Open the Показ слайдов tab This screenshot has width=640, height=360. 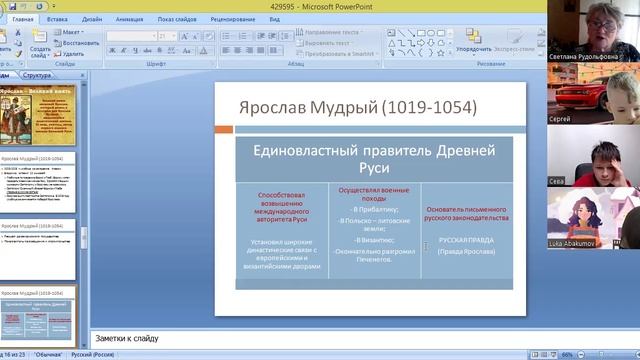[177, 19]
